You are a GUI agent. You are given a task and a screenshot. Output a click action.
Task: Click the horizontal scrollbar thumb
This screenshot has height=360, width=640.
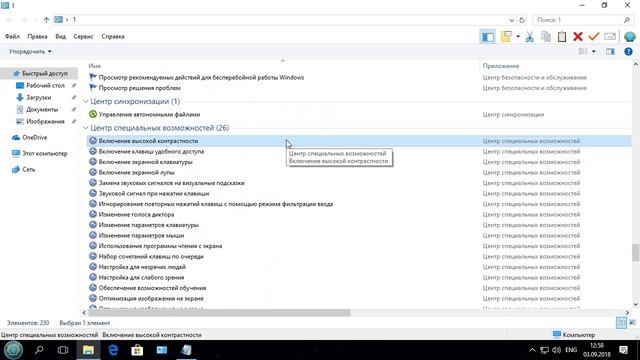[x=219, y=313]
